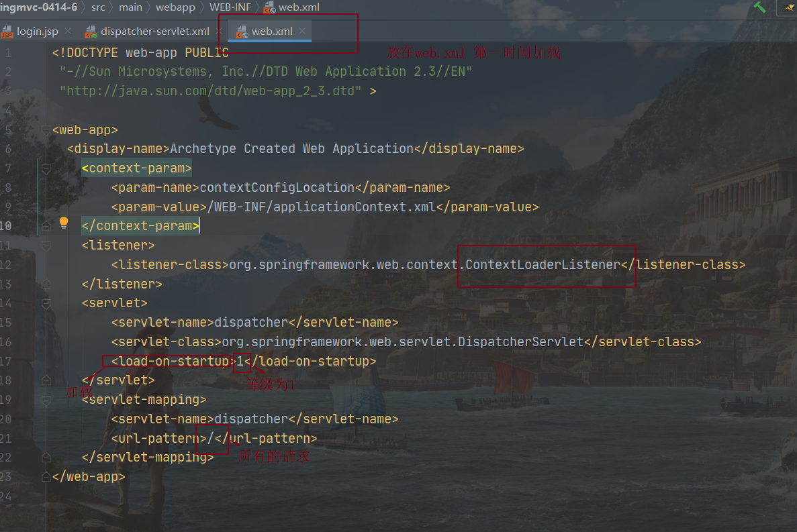Click the opening web-app tag on line 5
Image resolution: width=797 pixels, height=532 pixels.
point(85,129)
